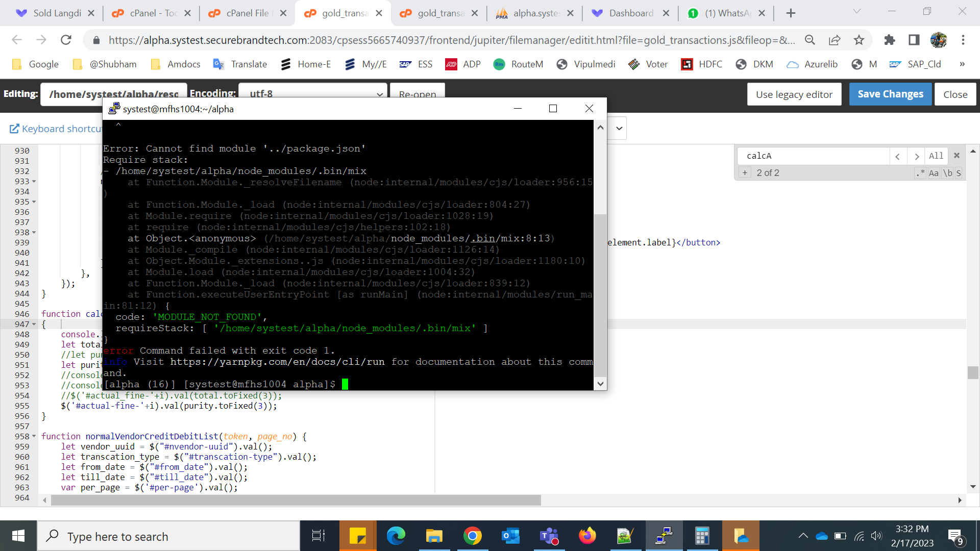Collapse code fold at line 947
The height and width of the screenshot is (551, 980).
pyautogui.click(x=34, y=324)
